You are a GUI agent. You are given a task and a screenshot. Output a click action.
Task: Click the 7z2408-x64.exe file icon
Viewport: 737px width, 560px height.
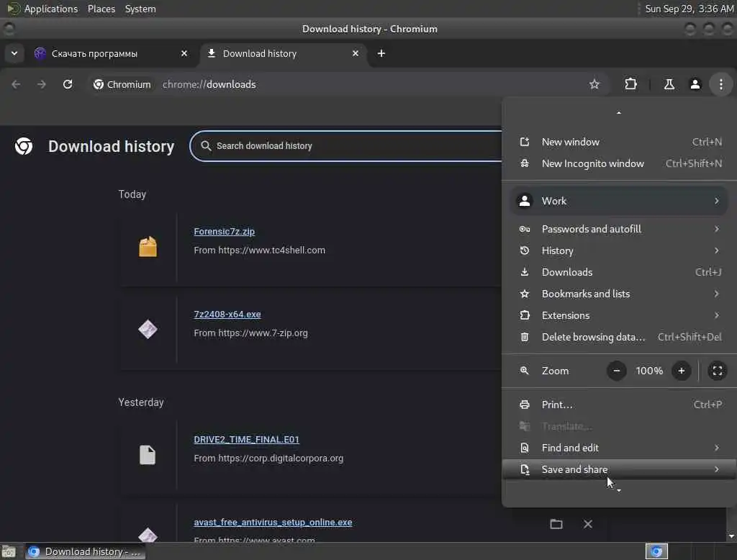click(148, 329)
